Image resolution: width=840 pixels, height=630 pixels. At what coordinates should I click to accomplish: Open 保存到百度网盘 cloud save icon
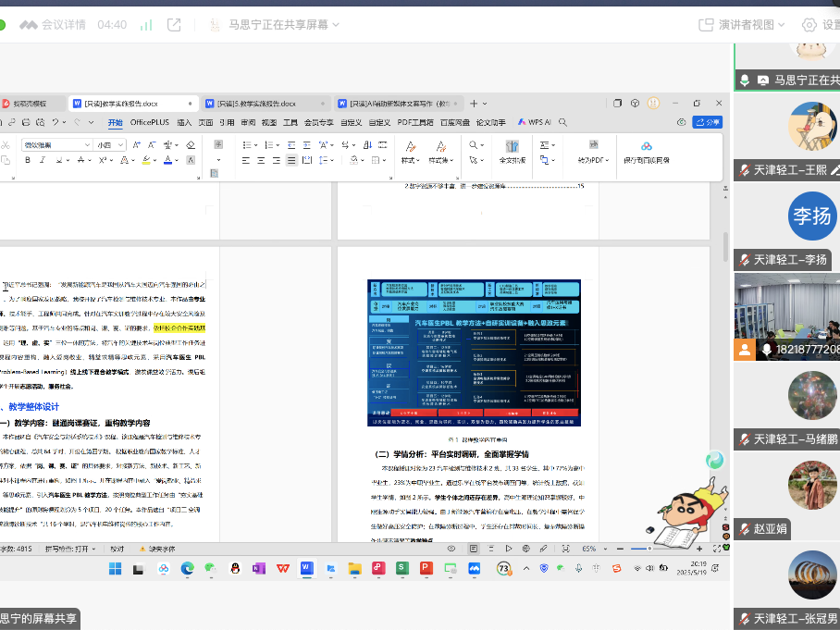pos(647,147)
